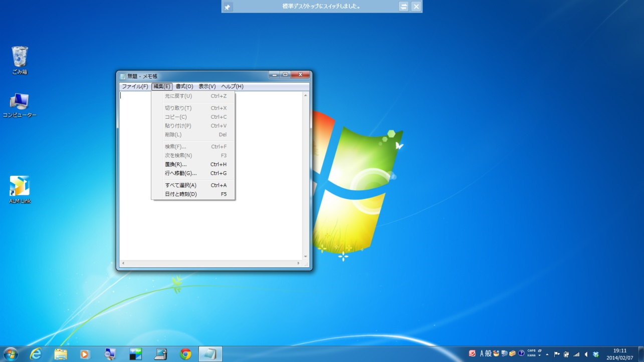Choose 行へ移動(G)... from the Edit menu
The height and width of the screenshot is (362, 644).
(x=193, y=173)
